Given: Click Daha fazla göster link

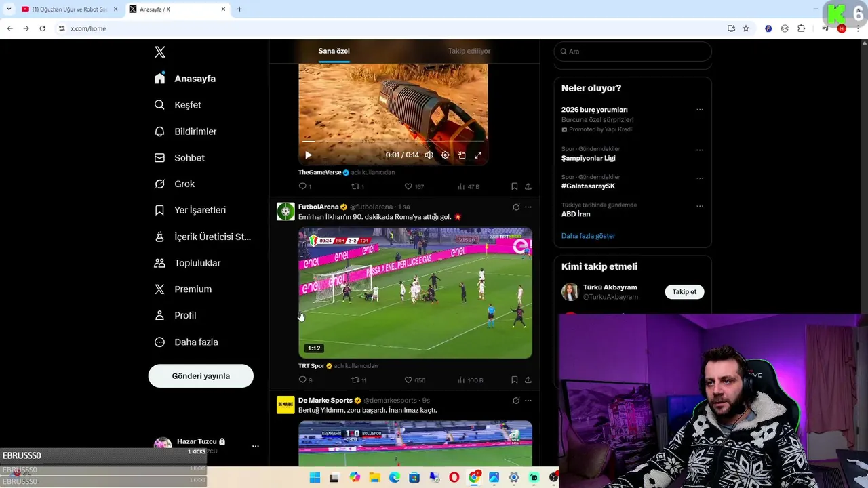Looking at the screenshot, I should click(x=588, y=236).
